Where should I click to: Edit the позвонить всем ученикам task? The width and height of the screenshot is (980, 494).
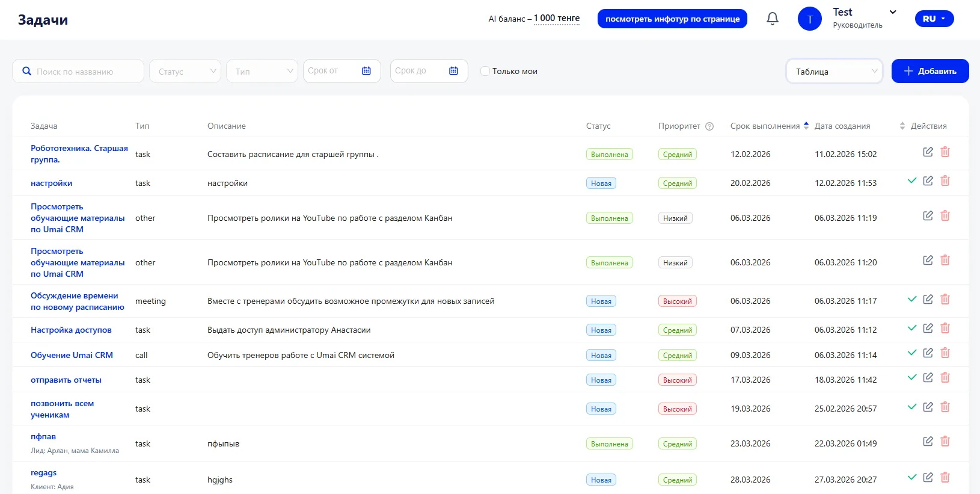click(928, 407)
